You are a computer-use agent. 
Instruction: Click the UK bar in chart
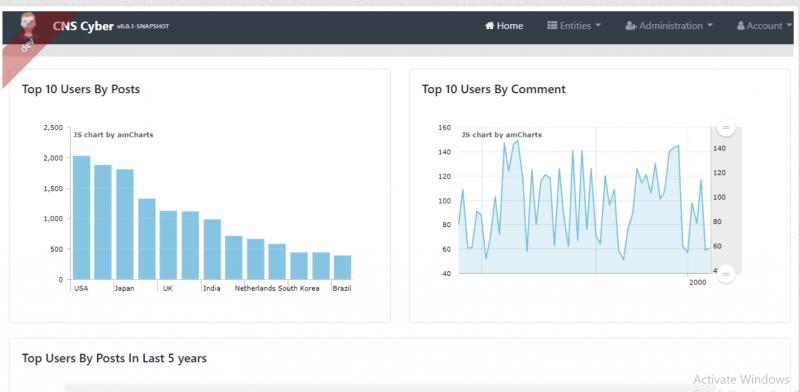pos(168,245)
